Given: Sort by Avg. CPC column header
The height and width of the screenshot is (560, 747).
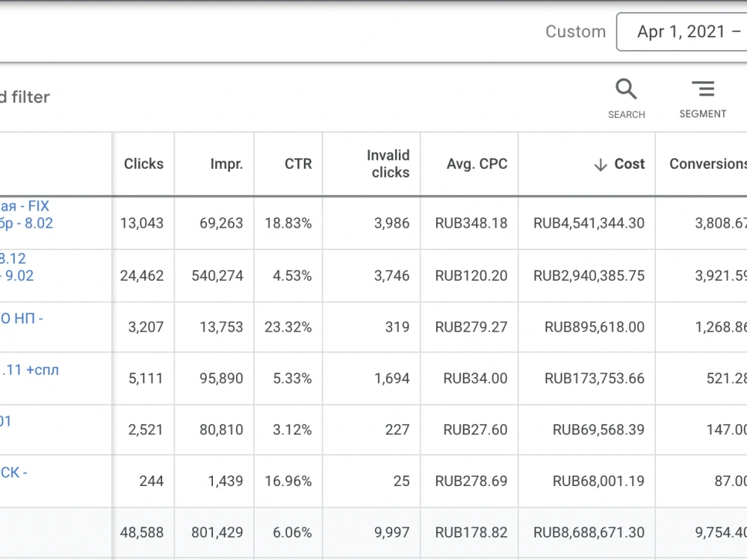Looking at the screenshot, I should pos(477,164).
